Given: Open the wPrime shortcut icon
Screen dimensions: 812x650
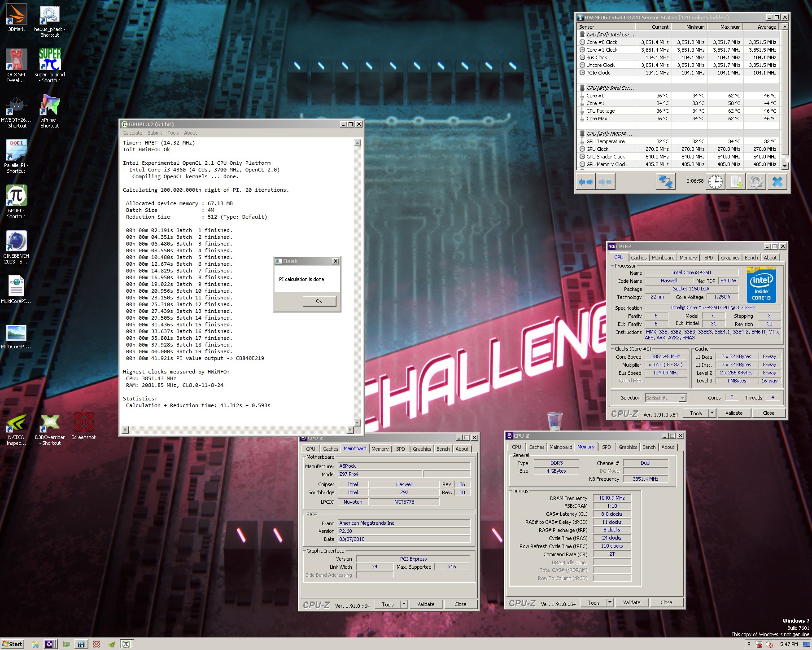Looking at the screenshot, I should point(49,111).
